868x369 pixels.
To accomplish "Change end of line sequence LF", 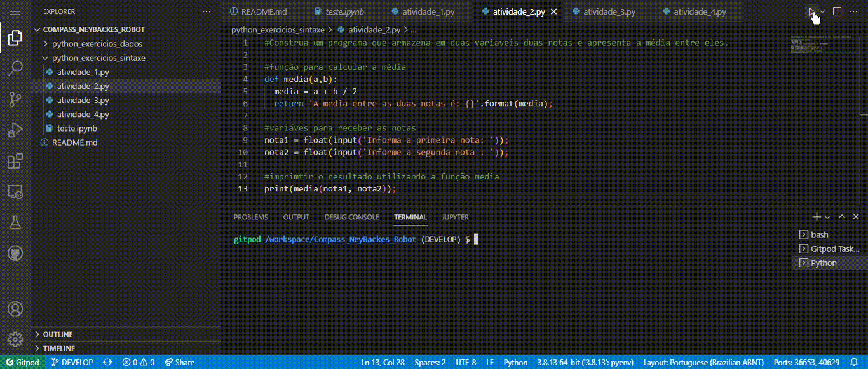I will [490, 362].
